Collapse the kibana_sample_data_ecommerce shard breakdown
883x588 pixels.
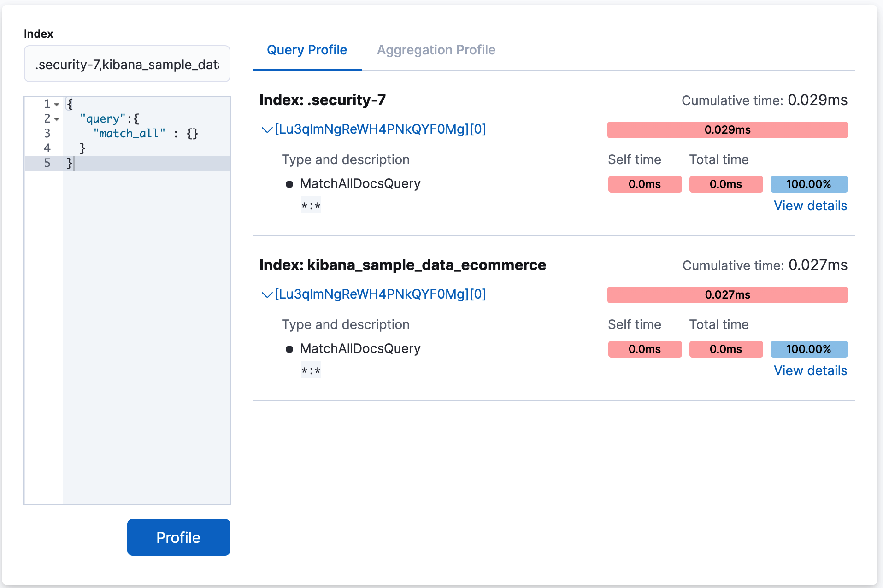[266, 294]
